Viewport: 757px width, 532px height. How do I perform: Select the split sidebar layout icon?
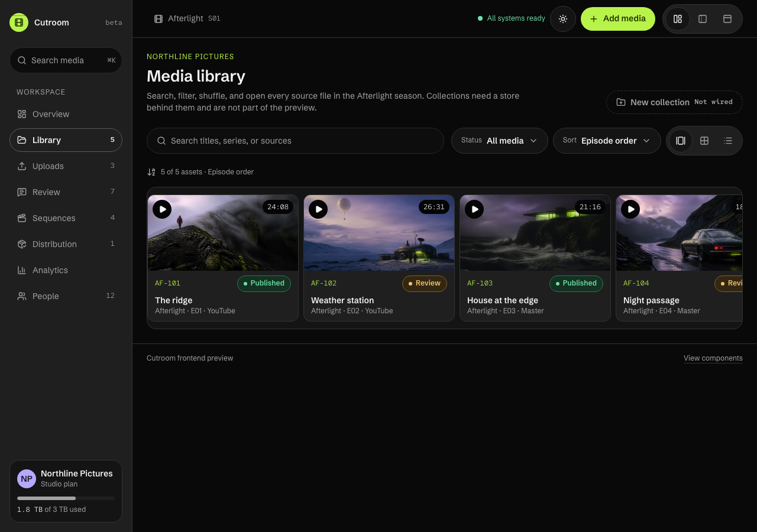click(x=678, y=19)
